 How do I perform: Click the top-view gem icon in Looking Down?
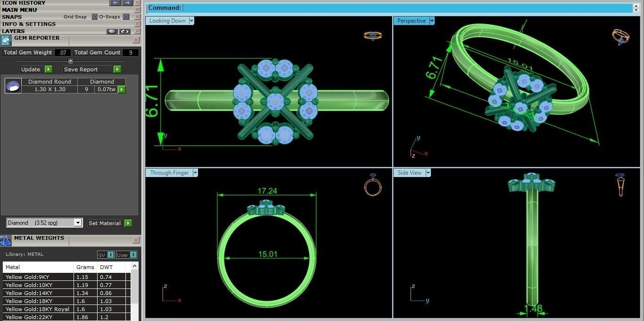pyautogui.click(x=373, y=35)
